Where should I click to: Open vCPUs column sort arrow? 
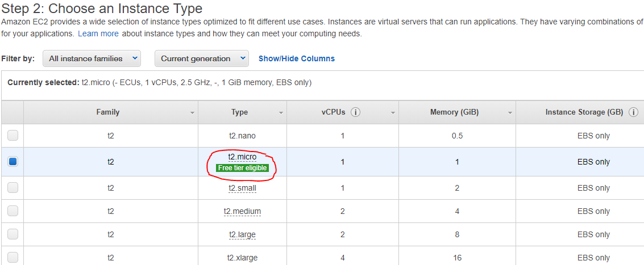[393, 113]
